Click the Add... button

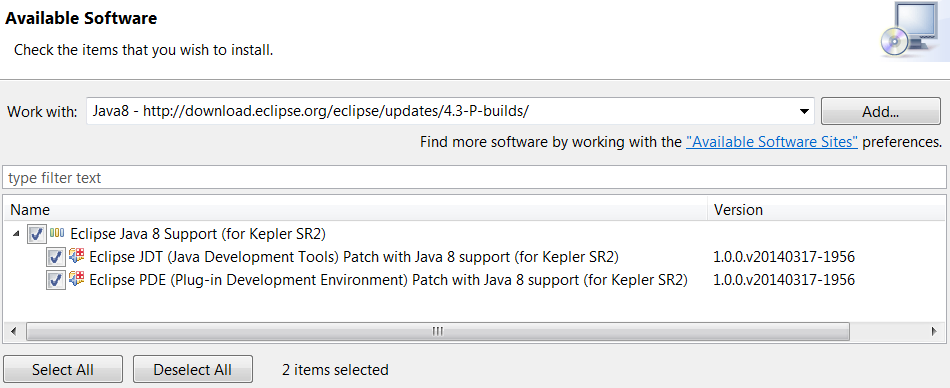coord(880,112)
